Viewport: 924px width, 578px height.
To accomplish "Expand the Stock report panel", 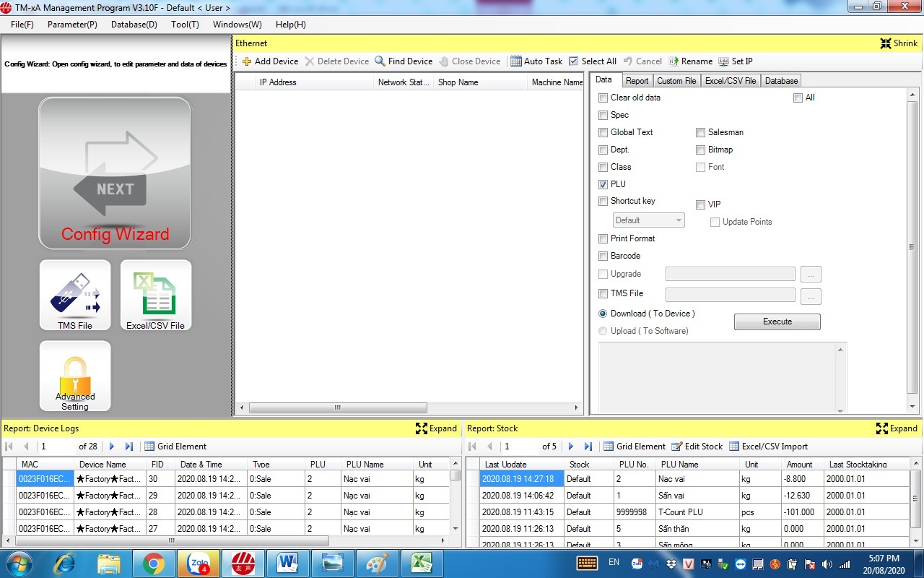I will tap(897, 428).
